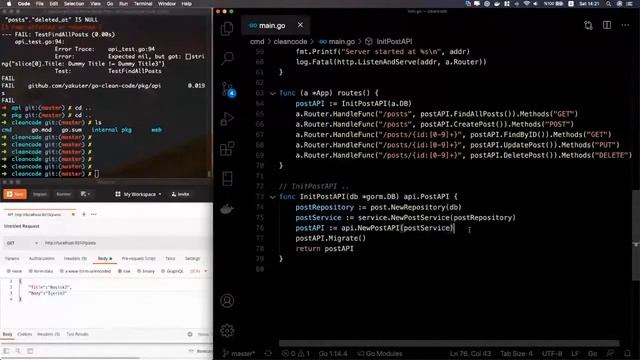Image resolution: width=640 pixels, height=360 pixels.
Task: Switch to the Tests tab in Postman request
Action: tap(170, 258)
